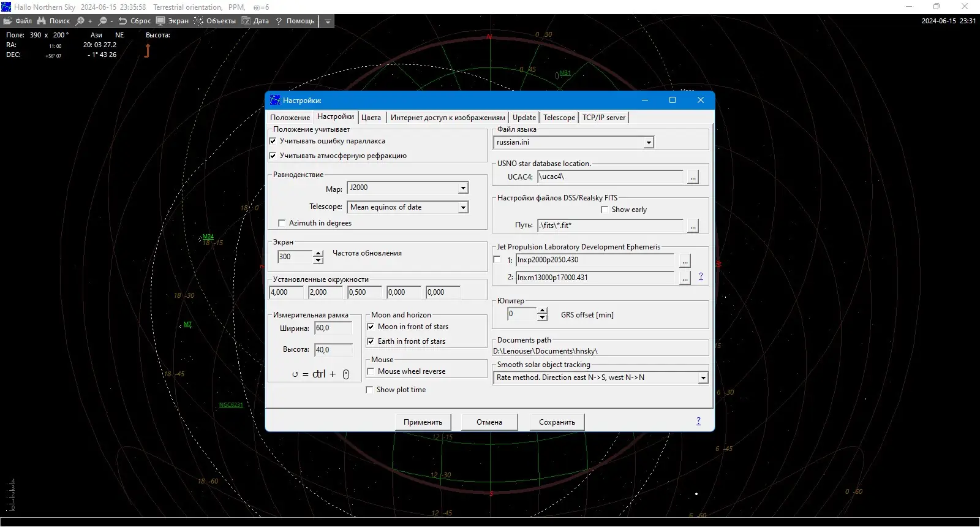Expand Smooth solar object tracking dropdown

coord(703,378)
